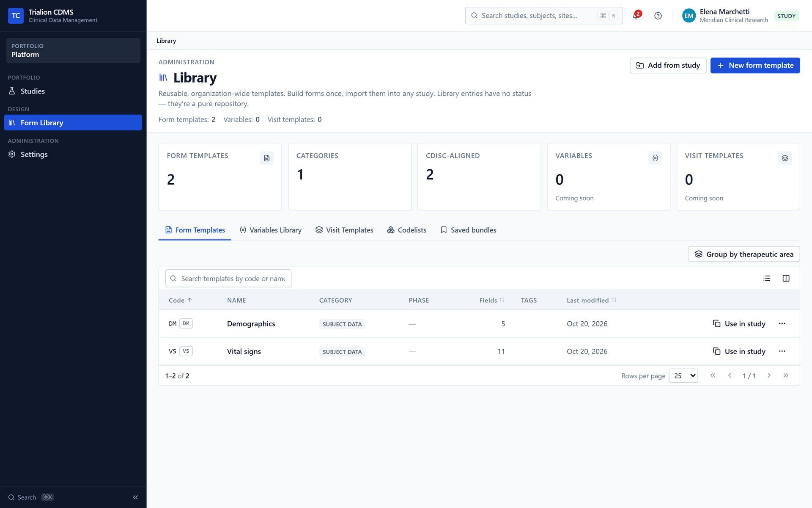Collapse the sidebar with double chevron

coord(135,497)
